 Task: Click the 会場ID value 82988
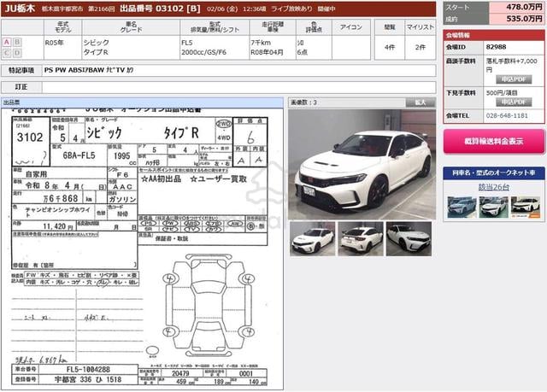[496, 47]
